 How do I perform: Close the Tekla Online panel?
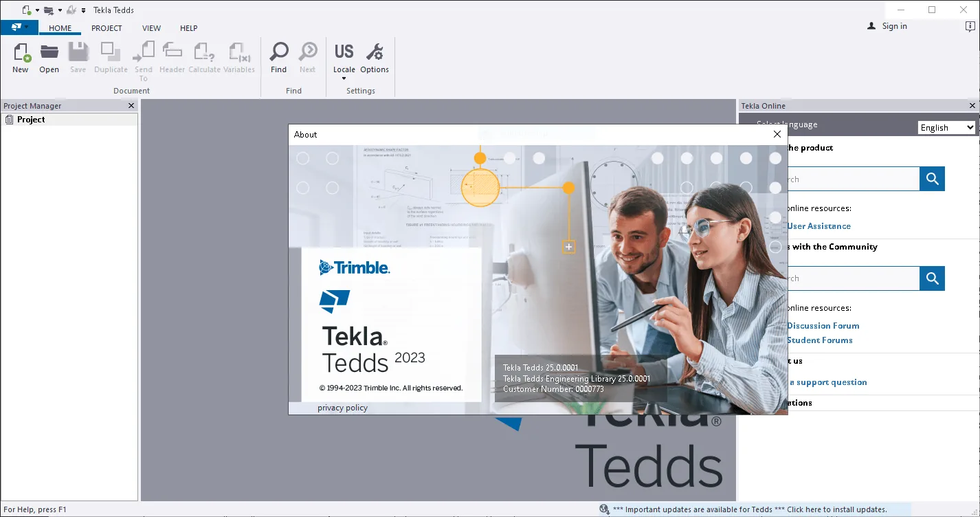point(972,106)
